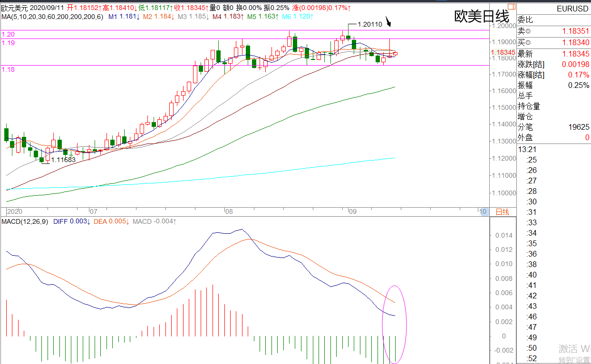Select the 13:21 tick time entry

[527, 149]
